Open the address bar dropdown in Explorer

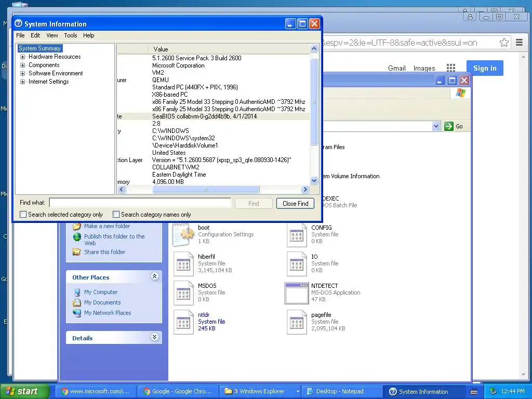click(436, 126)
